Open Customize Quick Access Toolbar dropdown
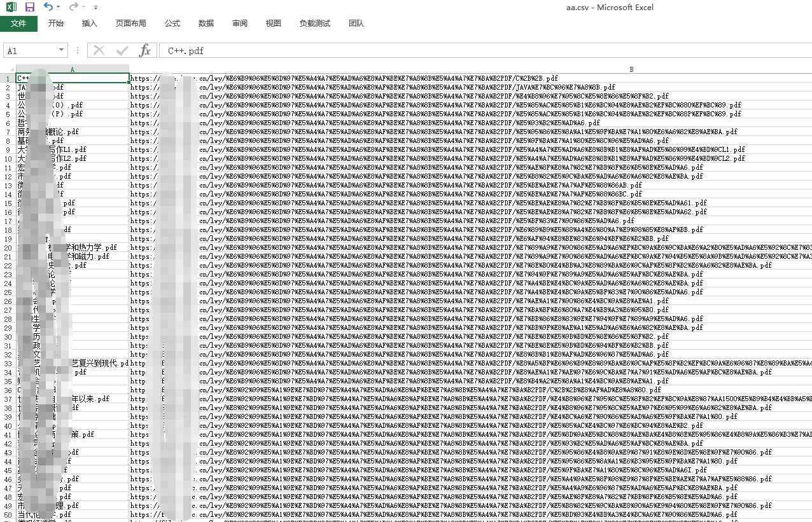 (95, 8)
